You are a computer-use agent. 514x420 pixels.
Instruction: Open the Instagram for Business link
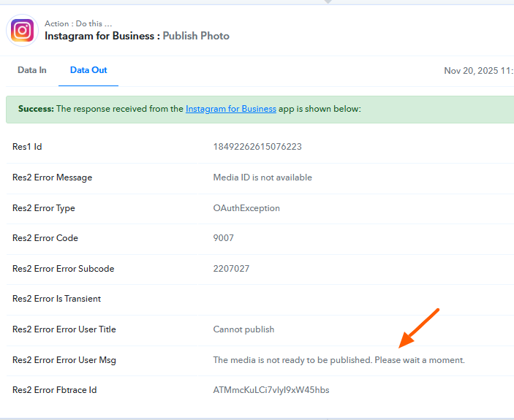point(230,109)
